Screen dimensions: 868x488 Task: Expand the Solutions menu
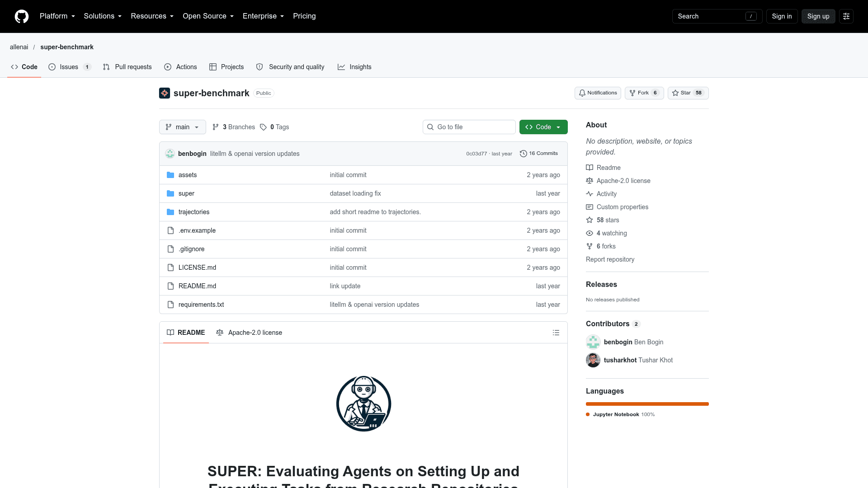(x=103, y=16)
